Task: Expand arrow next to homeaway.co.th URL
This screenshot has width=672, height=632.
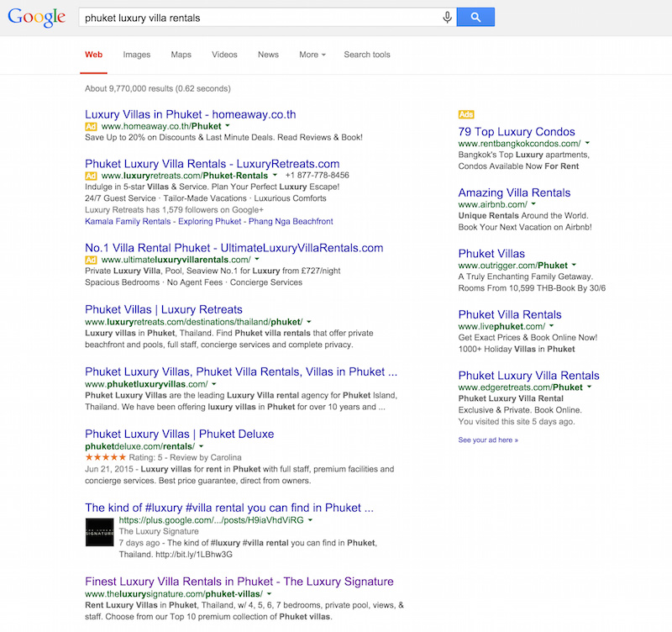Action: (228, 126)
